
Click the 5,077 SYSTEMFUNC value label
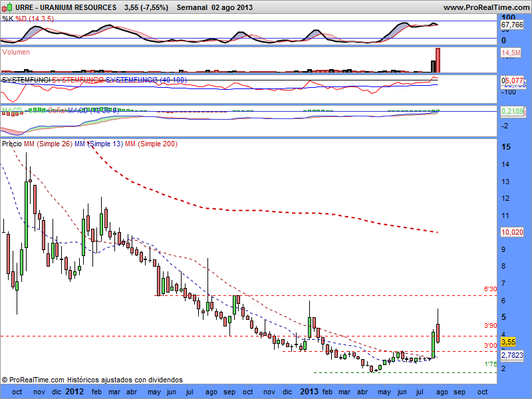514,80
